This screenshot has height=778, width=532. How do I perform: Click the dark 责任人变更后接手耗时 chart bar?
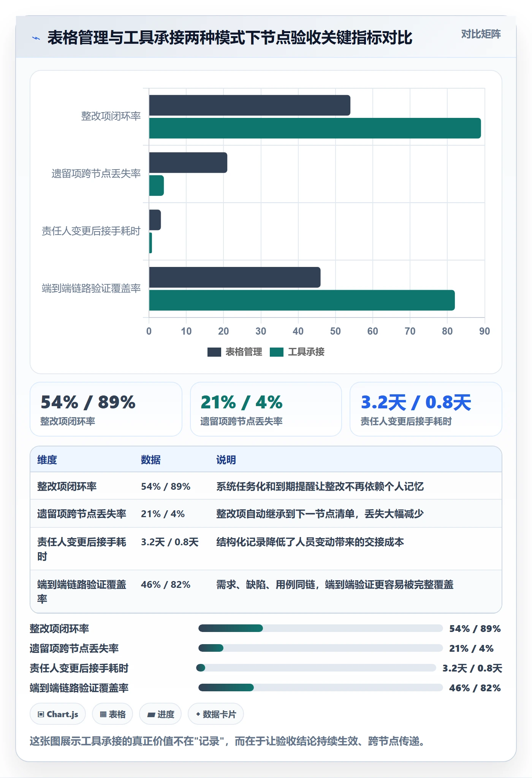(155, 220)
